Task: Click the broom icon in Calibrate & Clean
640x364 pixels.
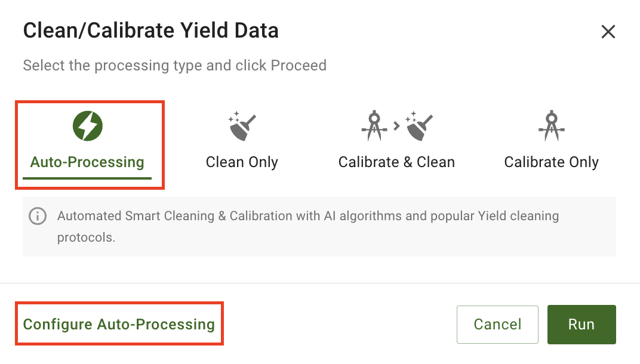Action: click(x=419, y=126)
